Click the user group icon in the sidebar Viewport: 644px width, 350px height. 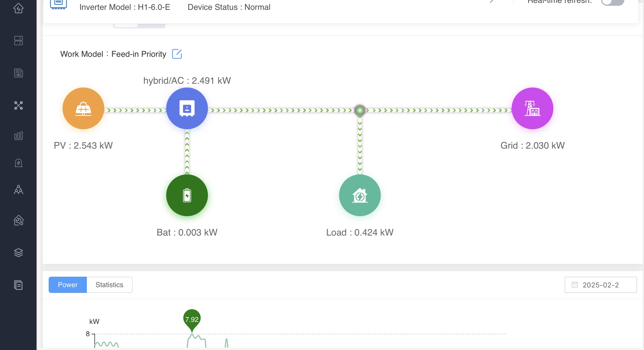pyautogui.click(x=19, y=190)
